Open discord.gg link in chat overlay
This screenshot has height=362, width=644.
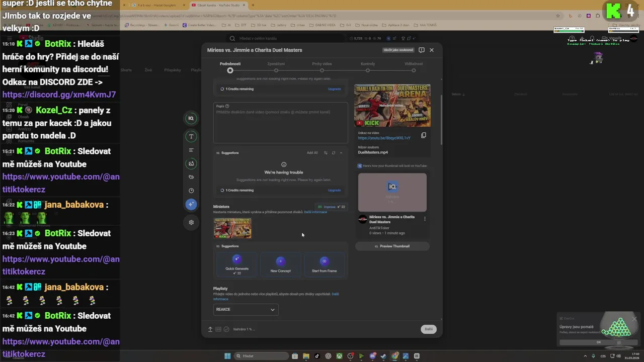tap(59, 95)
